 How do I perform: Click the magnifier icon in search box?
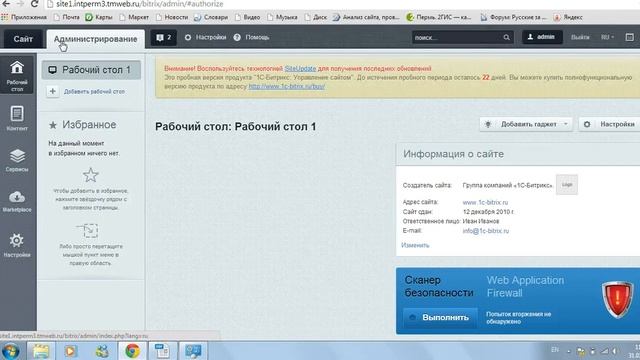[x=506, y=38]
